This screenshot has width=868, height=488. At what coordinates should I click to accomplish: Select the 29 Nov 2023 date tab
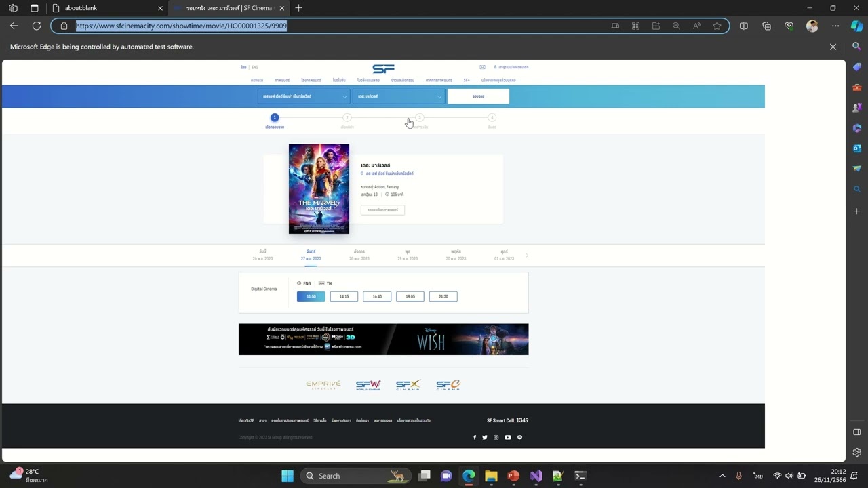pyautogui.click(x=408, y=255)
